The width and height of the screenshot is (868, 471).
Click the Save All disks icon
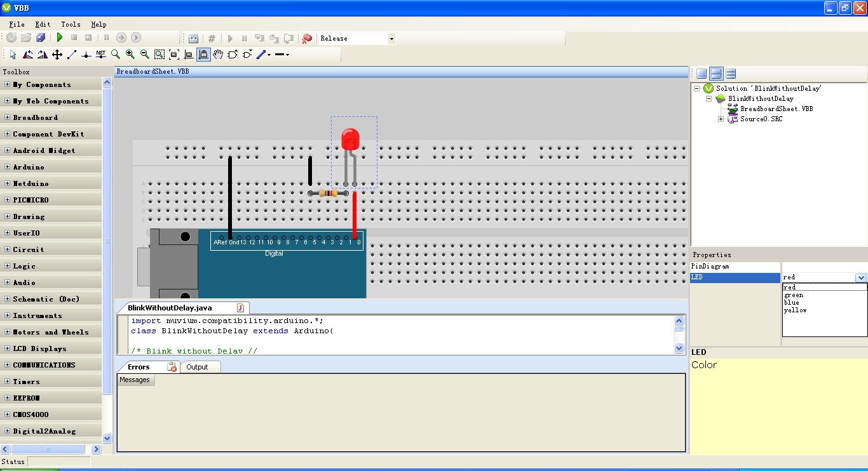click(41, 38)
